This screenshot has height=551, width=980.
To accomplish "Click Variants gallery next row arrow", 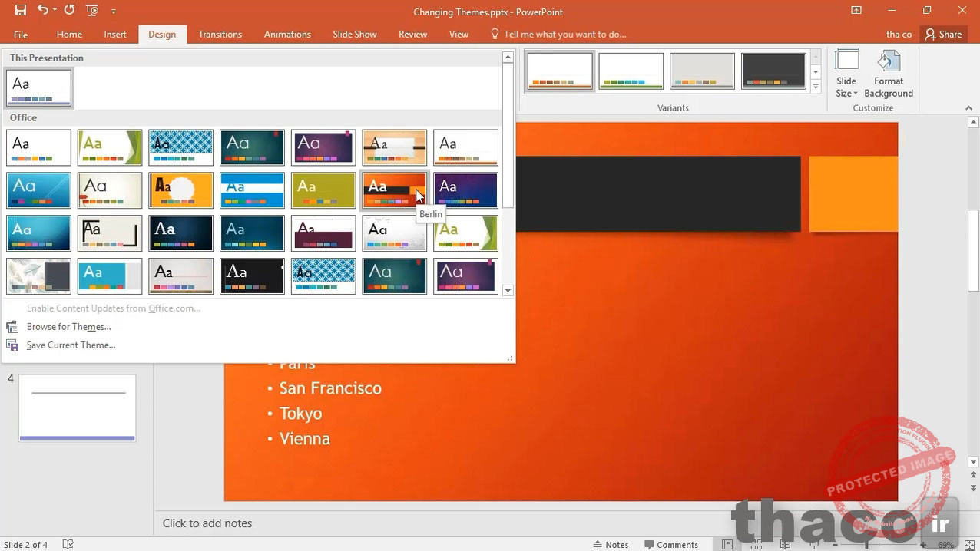I will click(816, 72).
